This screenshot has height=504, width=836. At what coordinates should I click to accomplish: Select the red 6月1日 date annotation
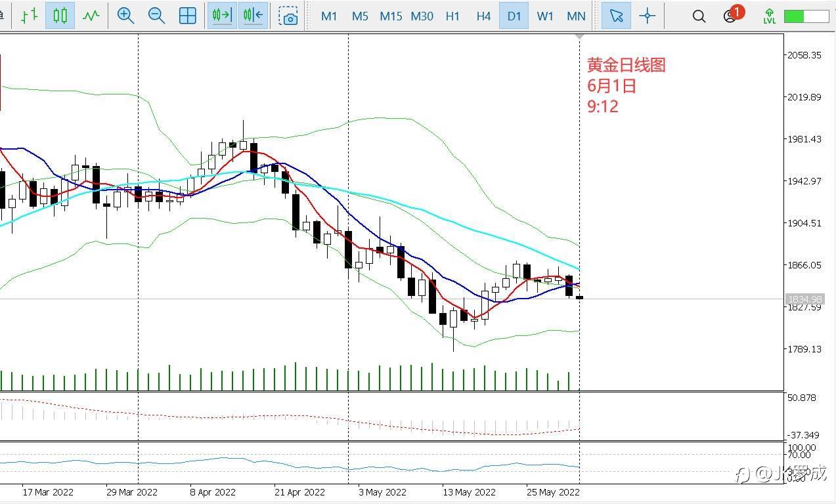click(x=611, y=85)
